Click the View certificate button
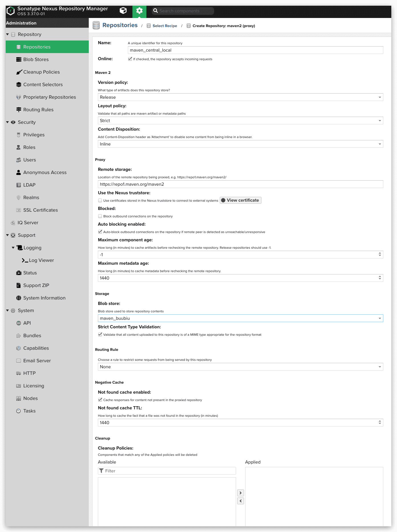The image size is (397, 532). pos(240,200)
